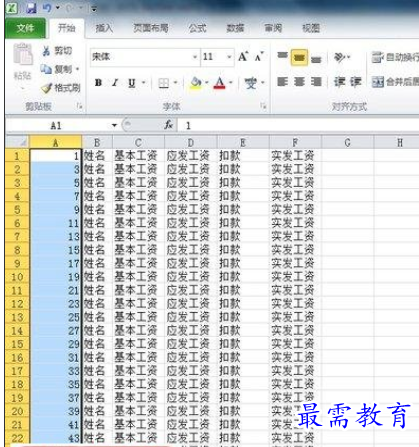Toggle Underline formatting
Screen dimensions: 419x447
coord(132,83)
